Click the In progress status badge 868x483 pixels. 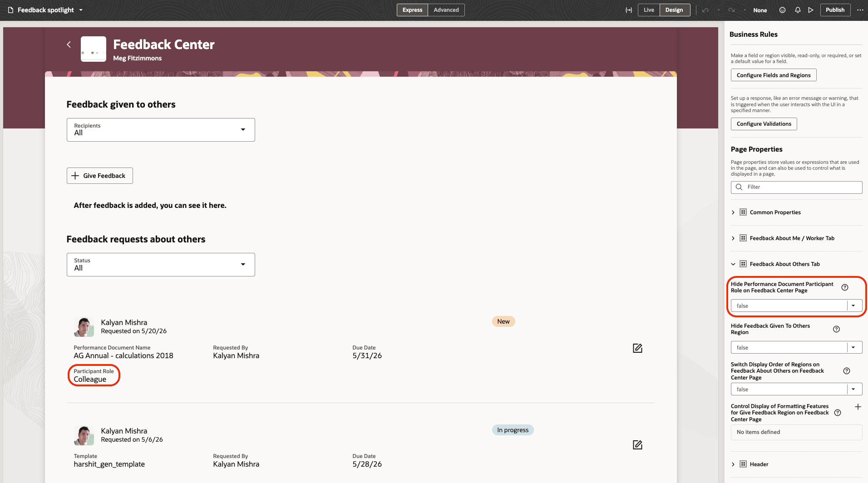coord(513,430)
